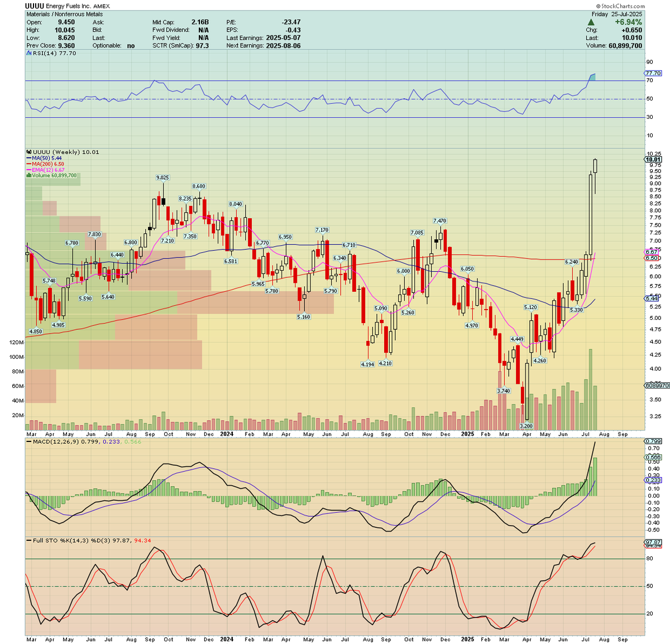Image resolution: width=670 pixels, height=644 pixels.
Task: Click the Mkt Cap value 2.16B
Action: 200,22
